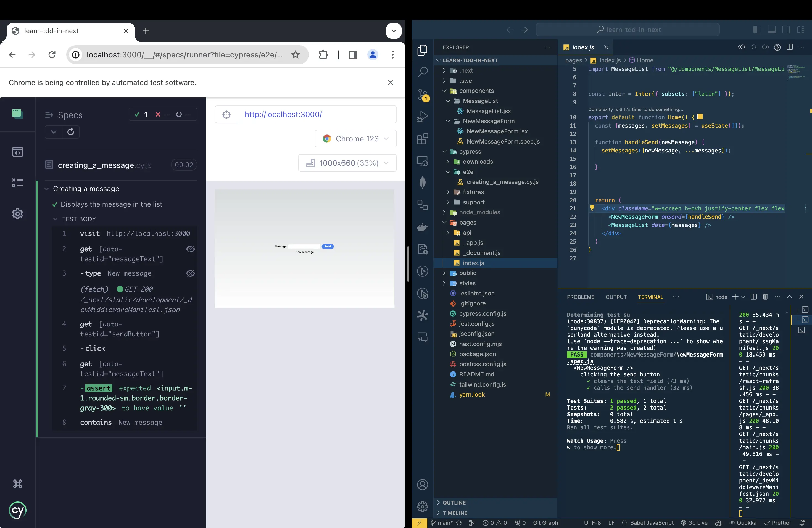812x528 pixels.
Task: Open Cypress Specs page icon in sidebar
Action: tap(17, 152)
